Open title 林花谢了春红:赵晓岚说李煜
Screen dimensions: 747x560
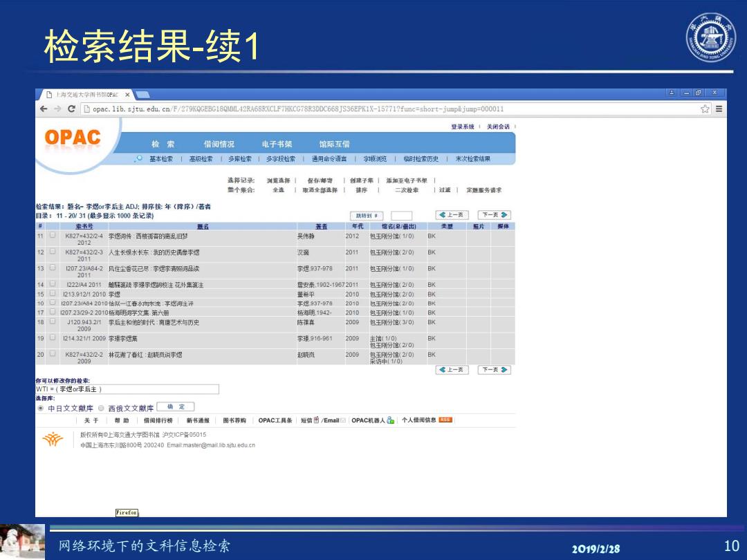click(x=145, y=355)
